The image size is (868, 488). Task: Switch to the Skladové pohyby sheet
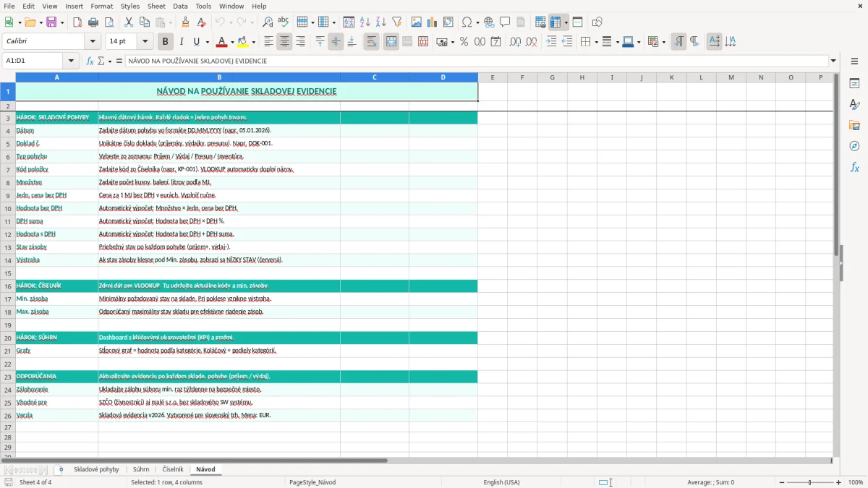pyautogui.click(x=96, y=470)
